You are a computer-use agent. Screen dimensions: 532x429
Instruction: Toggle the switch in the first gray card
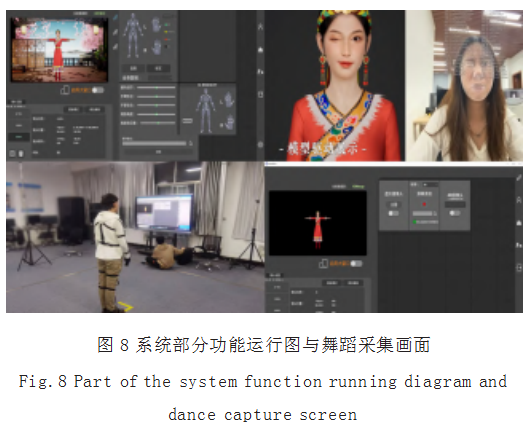[x=393, y=213]
